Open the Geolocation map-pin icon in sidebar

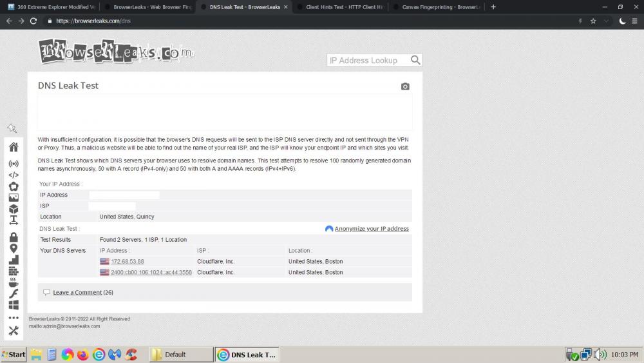click(x=14, y=248)
